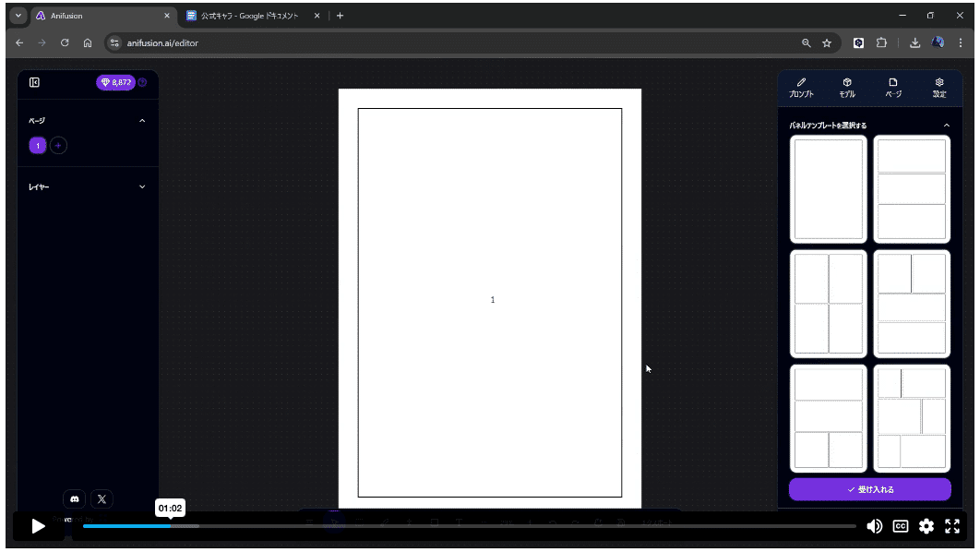
Task: Choose the template with split bottom row
Action: [x=828, y=418]
